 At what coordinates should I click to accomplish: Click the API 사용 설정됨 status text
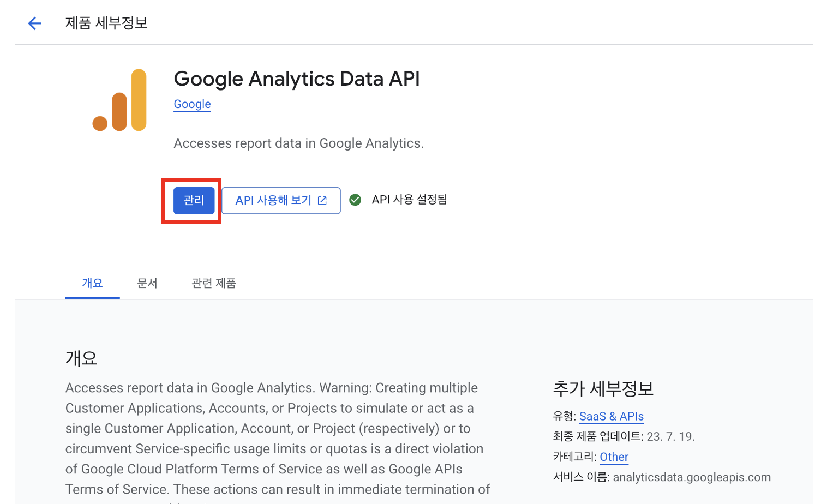coord(409,200)
